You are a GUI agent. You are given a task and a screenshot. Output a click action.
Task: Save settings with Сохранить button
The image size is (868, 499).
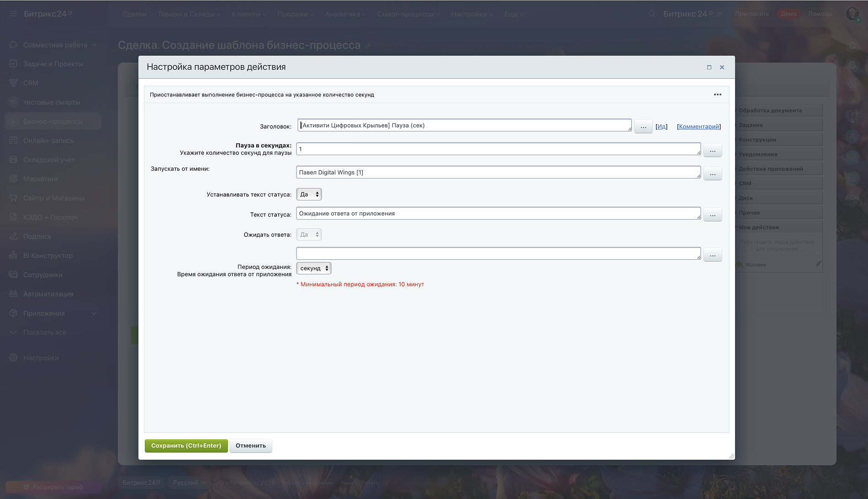pyautogui.click(x=186, y=446)
